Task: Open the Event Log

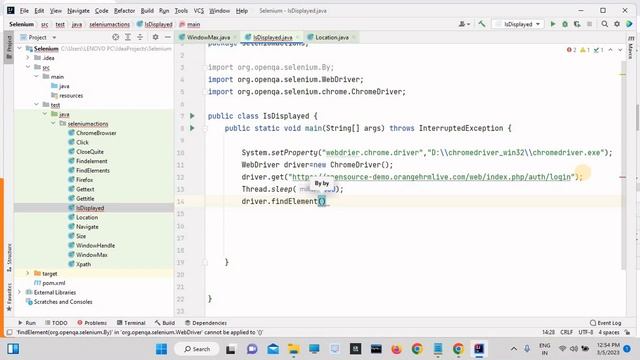Action: [606, 323]
